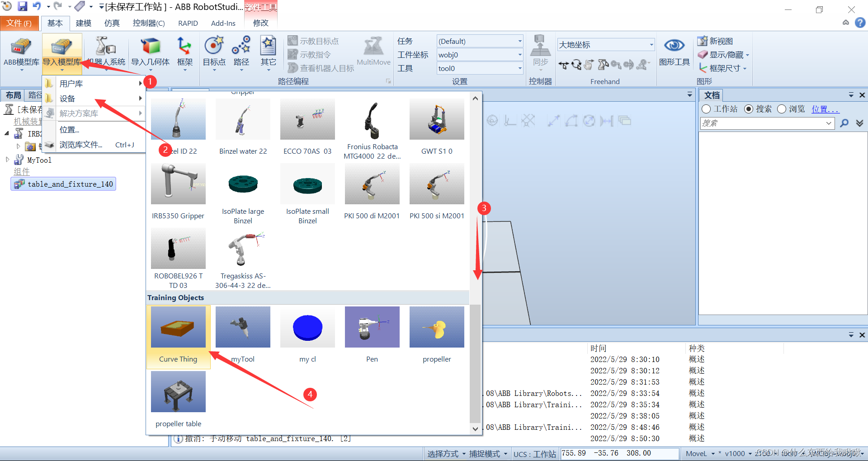Select the Pen training object thumbnail
Screen dimensions: 868x461
372,327
